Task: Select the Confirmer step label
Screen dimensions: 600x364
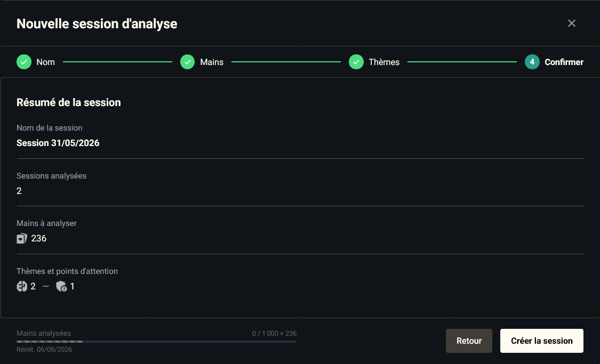Action: tap(564, 62)
